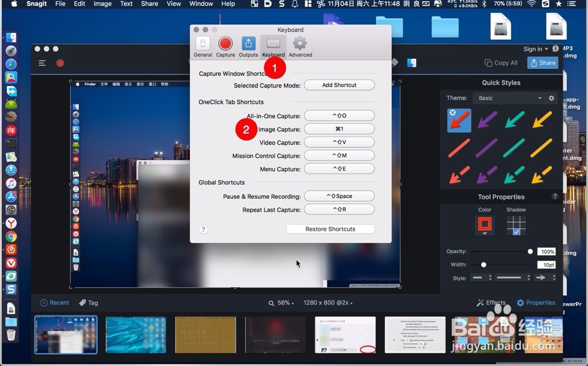
Task: Select the teal dashed arrow style
Action: point(514,175)
